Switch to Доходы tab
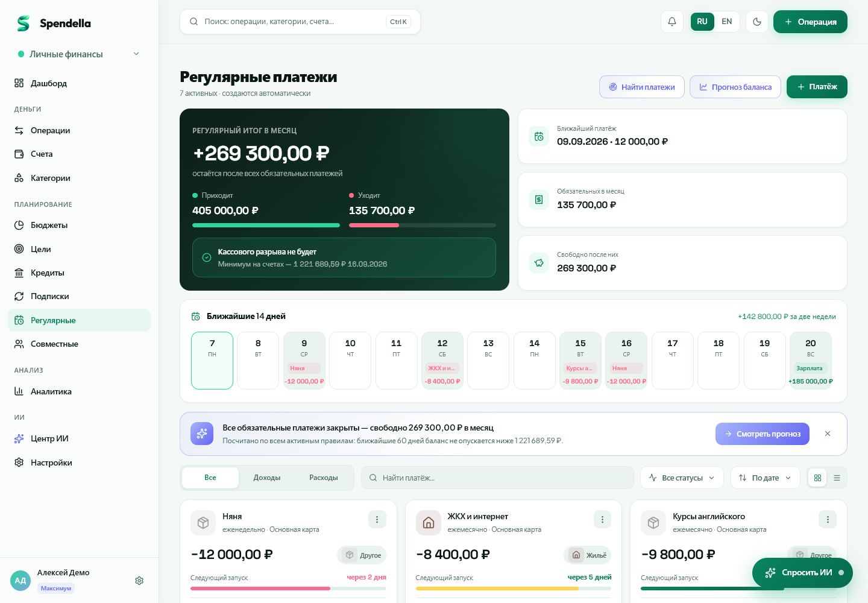Screen dimensions: 868x603 point(267,478)
